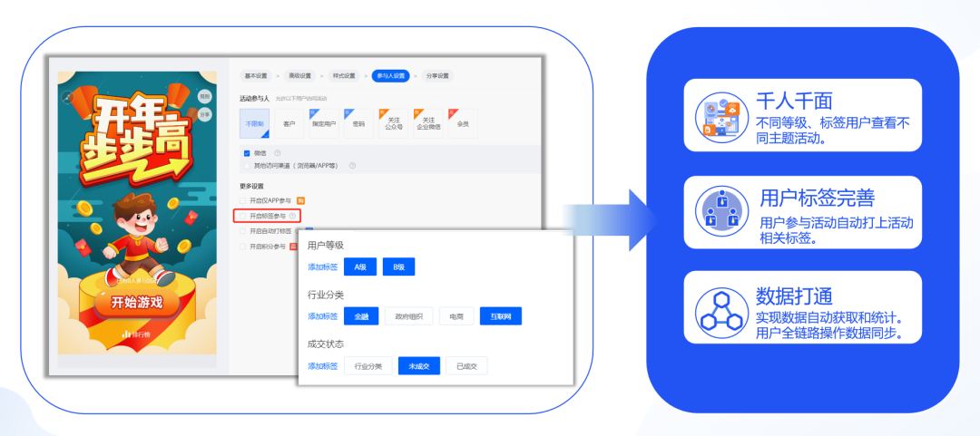Choose 指定用户 participant option

tap(324, 123)
